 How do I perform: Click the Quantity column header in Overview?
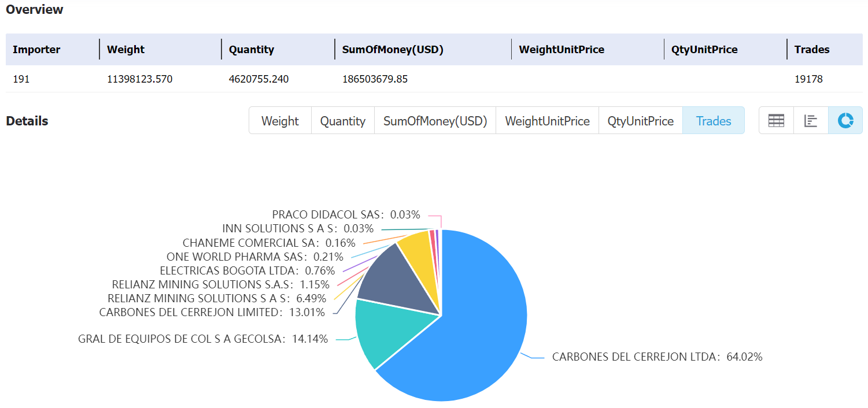[x=252, y=50]
